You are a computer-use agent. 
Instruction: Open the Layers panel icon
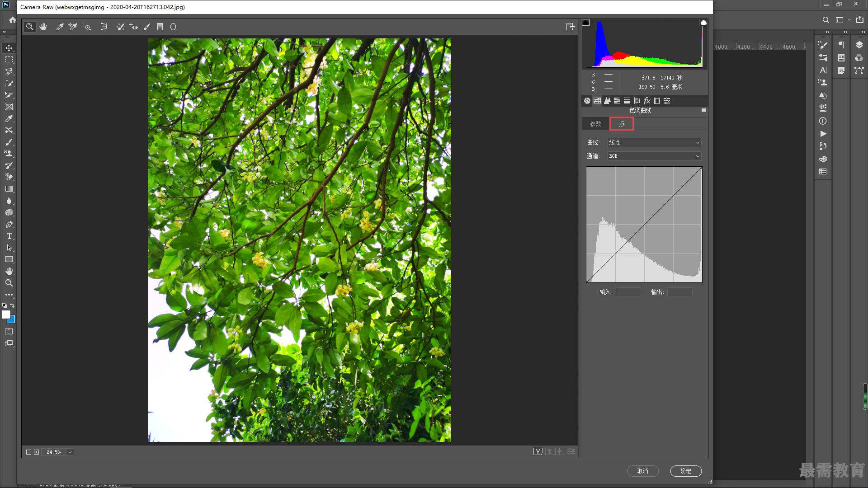[x=859, y=45]
